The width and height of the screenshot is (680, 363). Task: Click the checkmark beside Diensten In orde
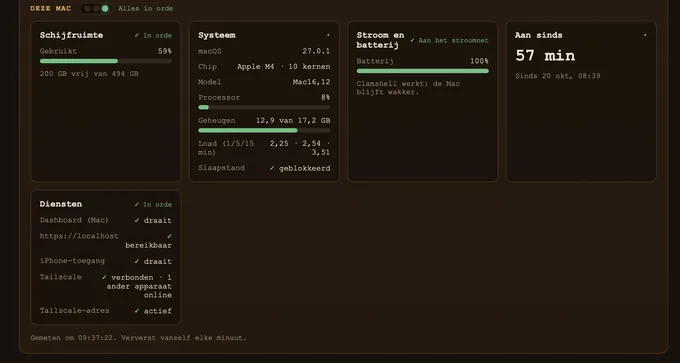point(137,204)
